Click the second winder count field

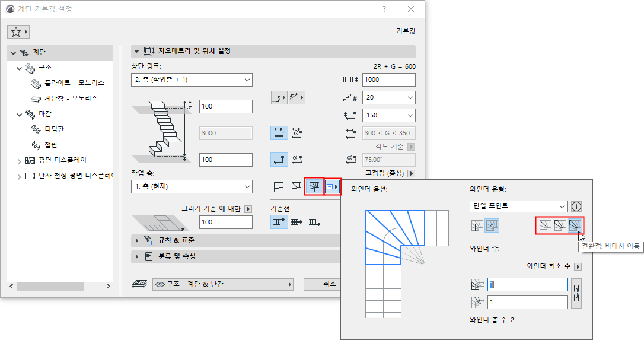527,302
